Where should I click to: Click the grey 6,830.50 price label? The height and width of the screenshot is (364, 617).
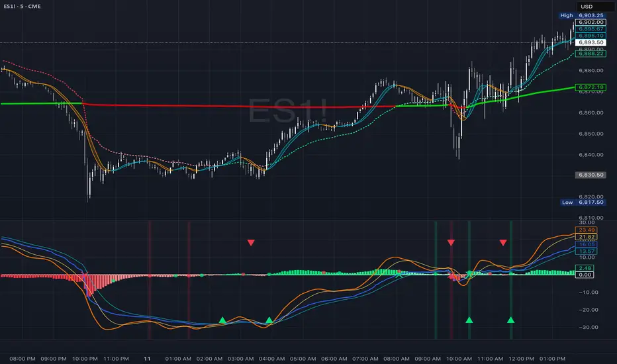(591, 175)
